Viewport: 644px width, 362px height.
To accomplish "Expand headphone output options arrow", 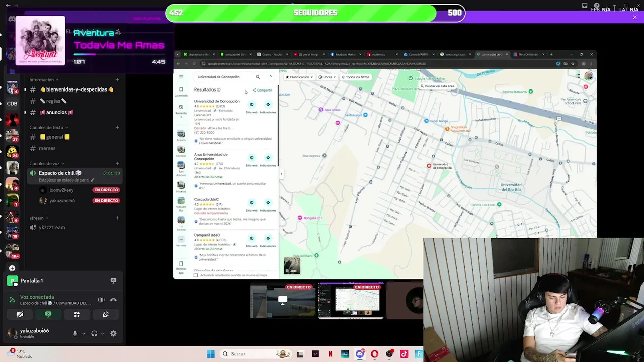I will pyautogui.click(x=103, y=333).
